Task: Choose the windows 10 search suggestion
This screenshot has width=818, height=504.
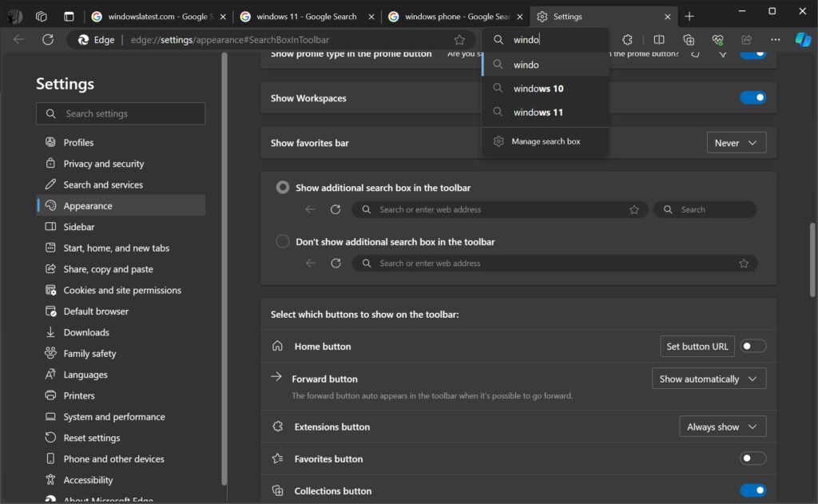Action: [538, 89]
